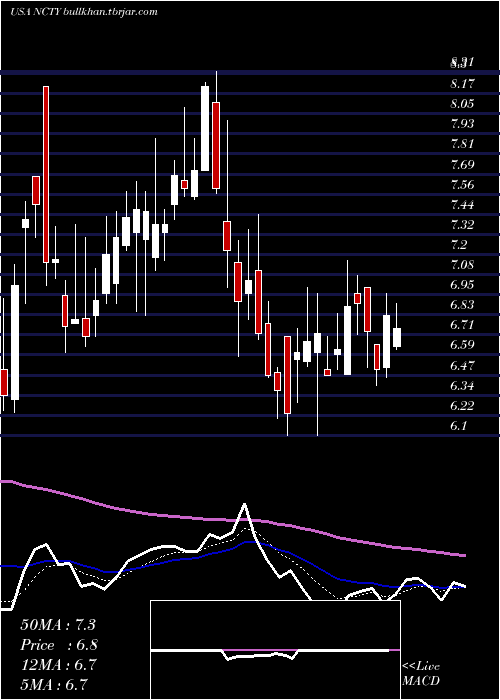Click the 6.95 axis label

click(x=462, y=285)
